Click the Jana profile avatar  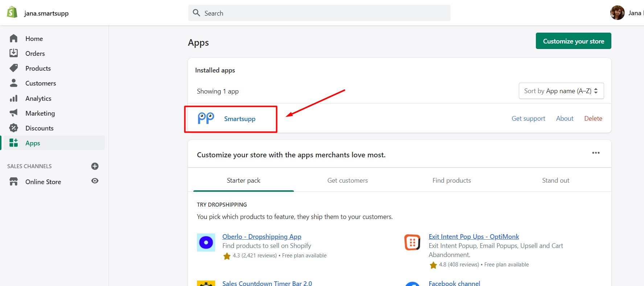click(617, 13)
